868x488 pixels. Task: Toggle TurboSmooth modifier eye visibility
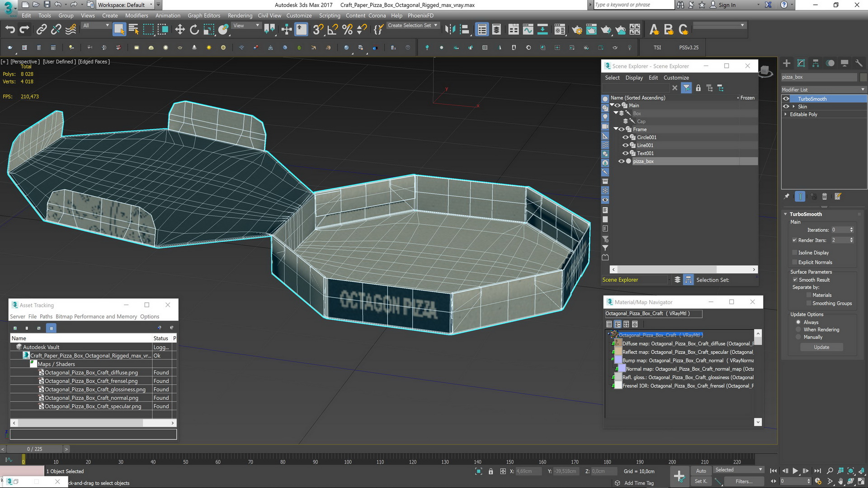click(x=786, y=99)
